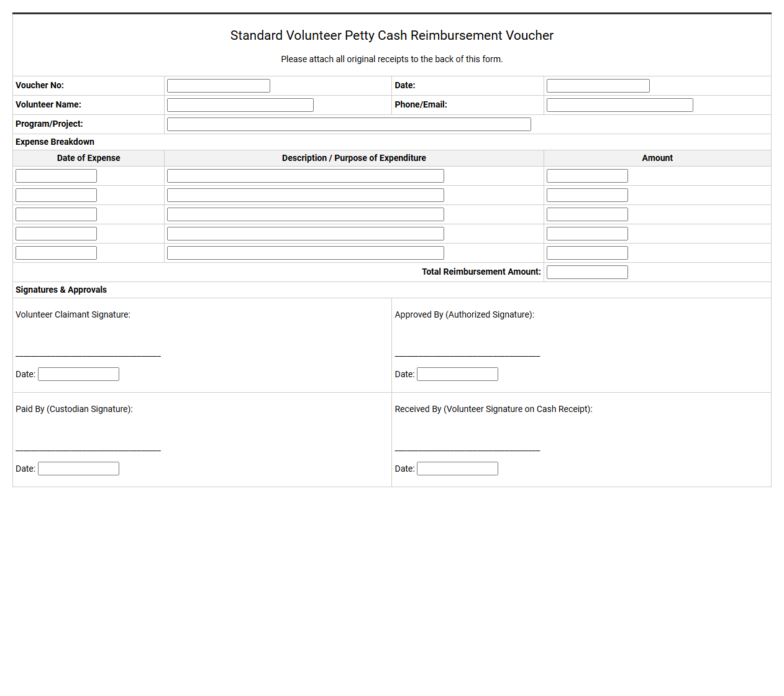Click the Total Reimbursement Amount field
The height and width of the screenshot is (696, 784).
click(587, 272)
